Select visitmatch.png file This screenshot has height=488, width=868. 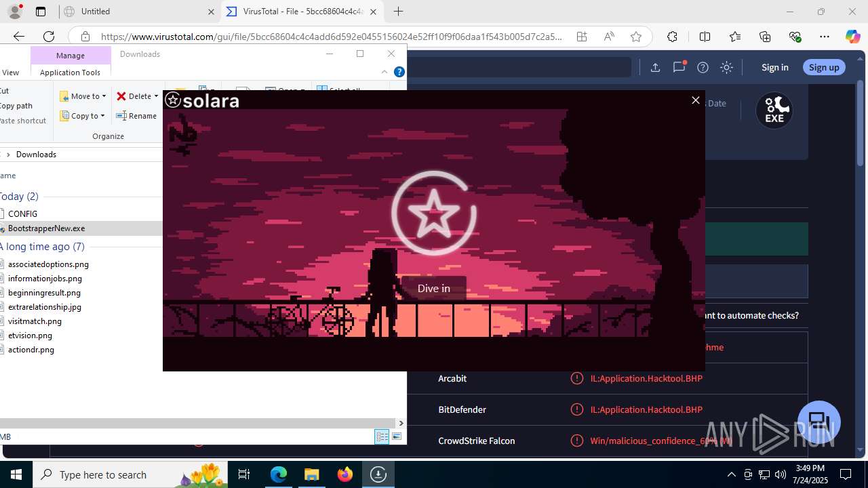coord(35,321)
